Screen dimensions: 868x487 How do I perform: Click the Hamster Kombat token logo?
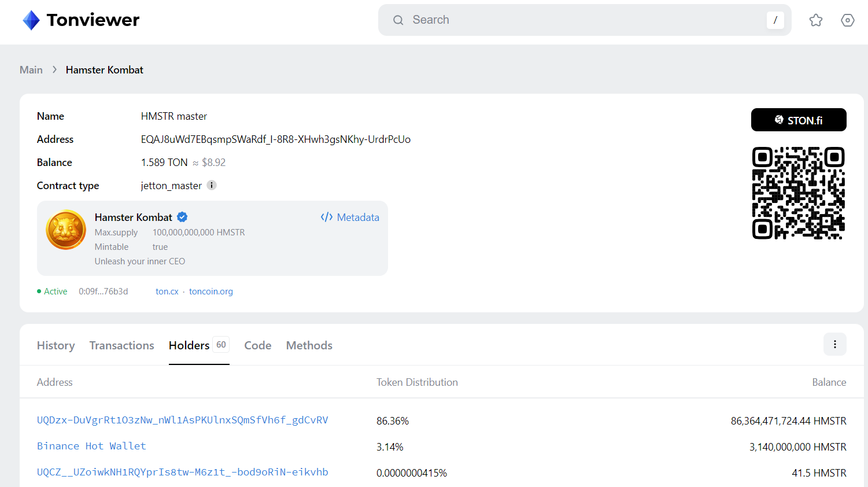pyautogui.click(x=66, y=230)
